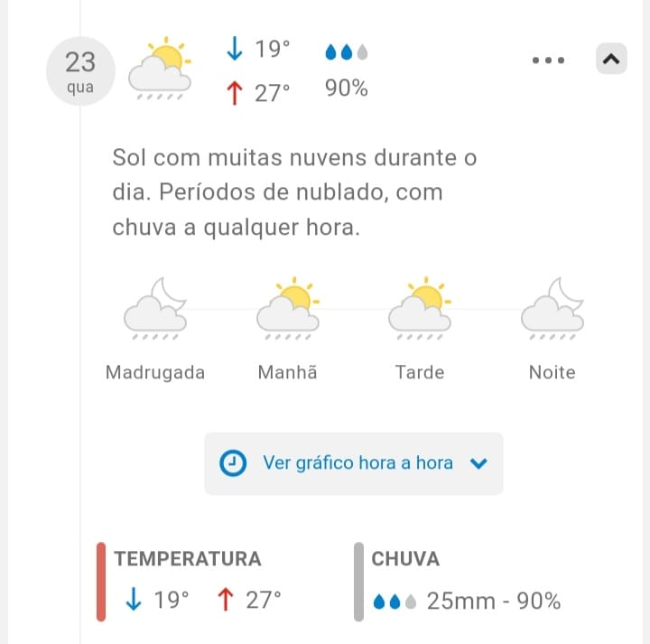Click the gray Chuva color bar
This screenshot has width=650, height=644.
coord(358,582)
